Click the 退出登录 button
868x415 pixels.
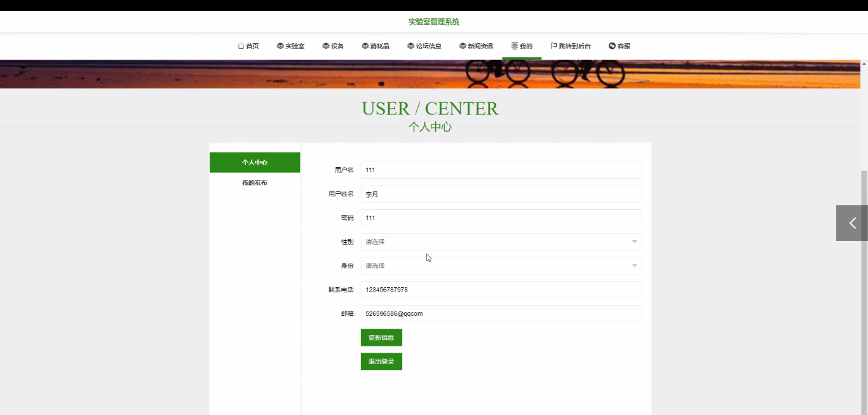381,362
